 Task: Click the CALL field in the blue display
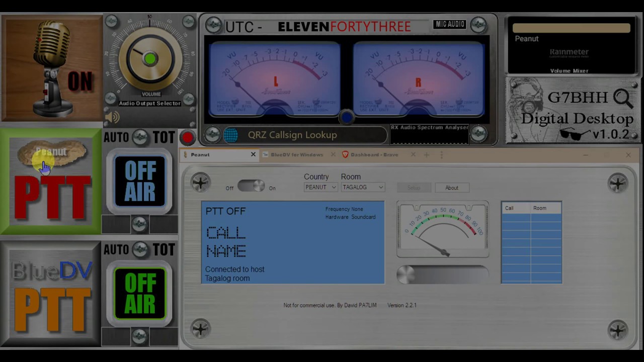coord(226,233)
